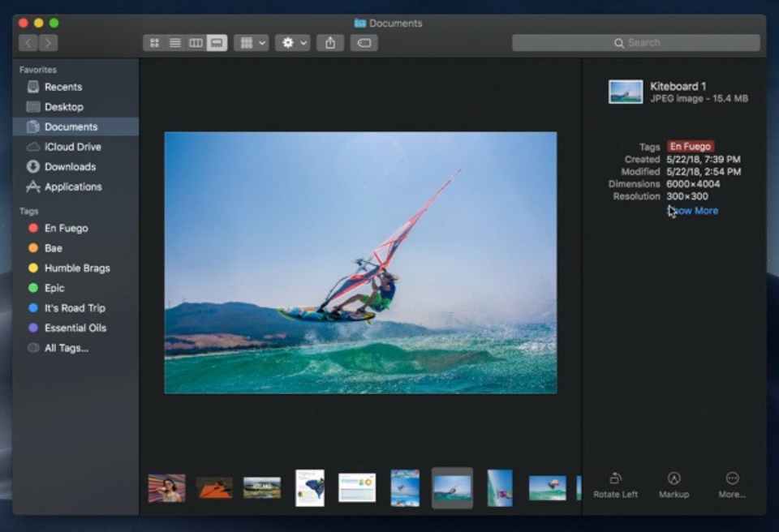779x532 pixels.
Task: Click the Tags section header in sidebar
Action: [29, 211]
